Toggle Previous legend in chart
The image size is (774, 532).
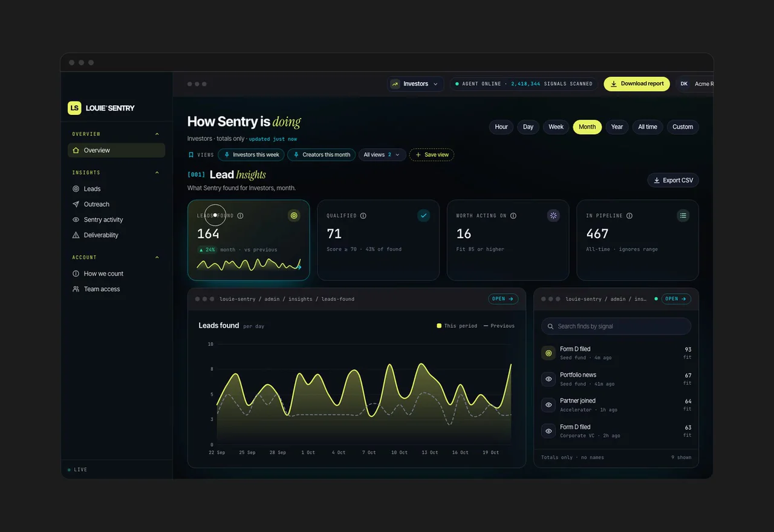[x=499, y=326]
